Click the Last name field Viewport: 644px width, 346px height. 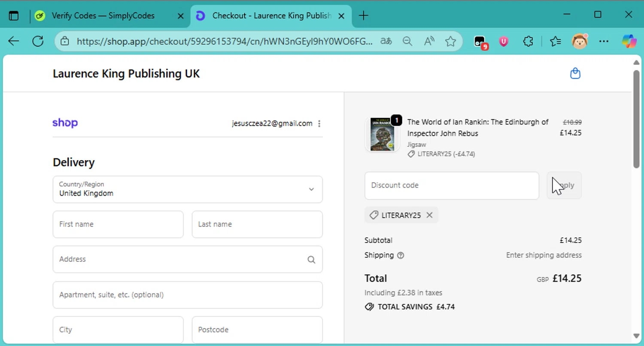(x=257, y=224)
